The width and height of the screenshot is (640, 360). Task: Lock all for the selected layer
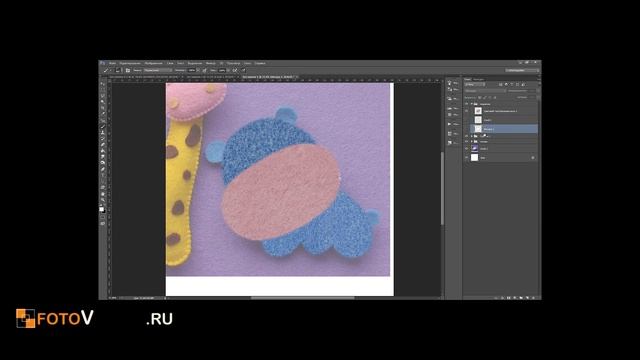click(x=495, y=98)
